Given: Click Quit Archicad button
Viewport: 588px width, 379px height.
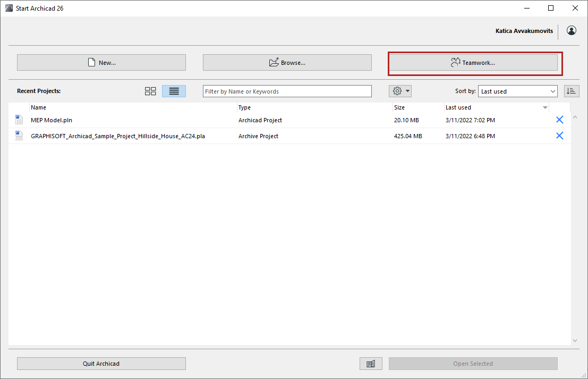Looking at the screenshot, I should 101,364.
